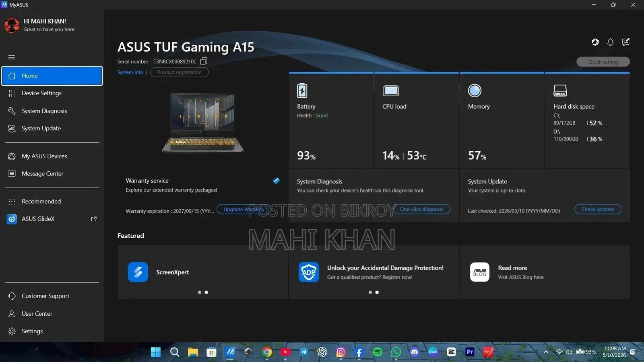Click the Battery status icon
Screen dimensions: 644x362
click(x=302, y=90)
